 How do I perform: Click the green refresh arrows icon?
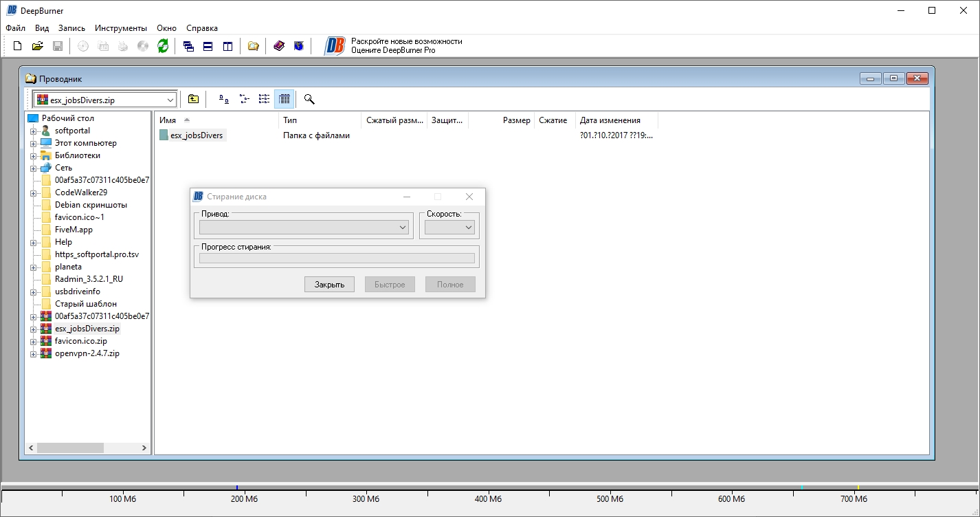(163, 46)
